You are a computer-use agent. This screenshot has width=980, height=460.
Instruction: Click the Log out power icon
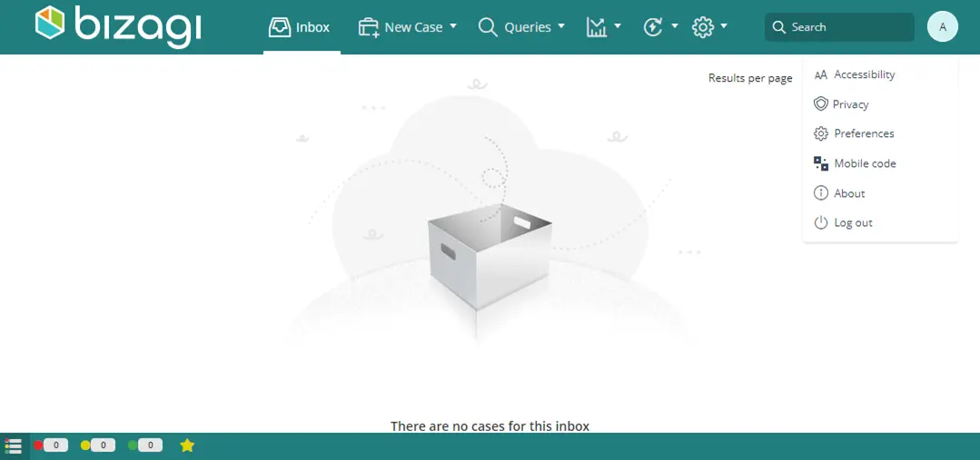click(821, 222)
